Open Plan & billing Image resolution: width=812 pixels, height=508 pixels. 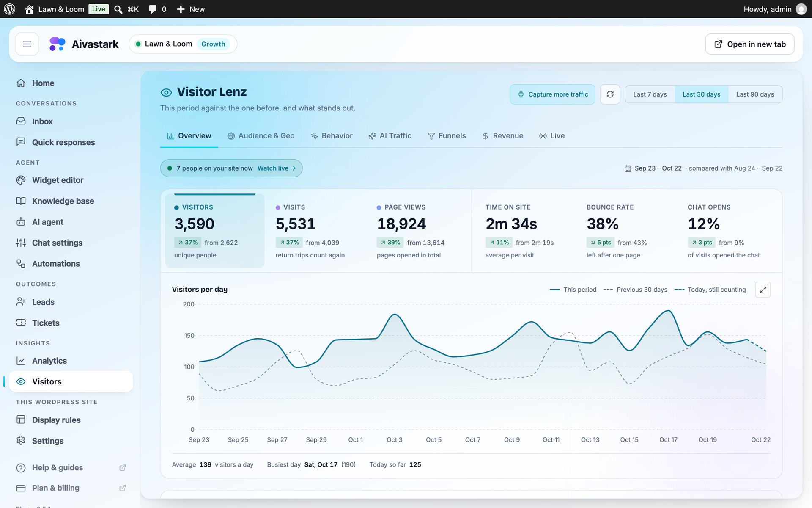(71, 488)
